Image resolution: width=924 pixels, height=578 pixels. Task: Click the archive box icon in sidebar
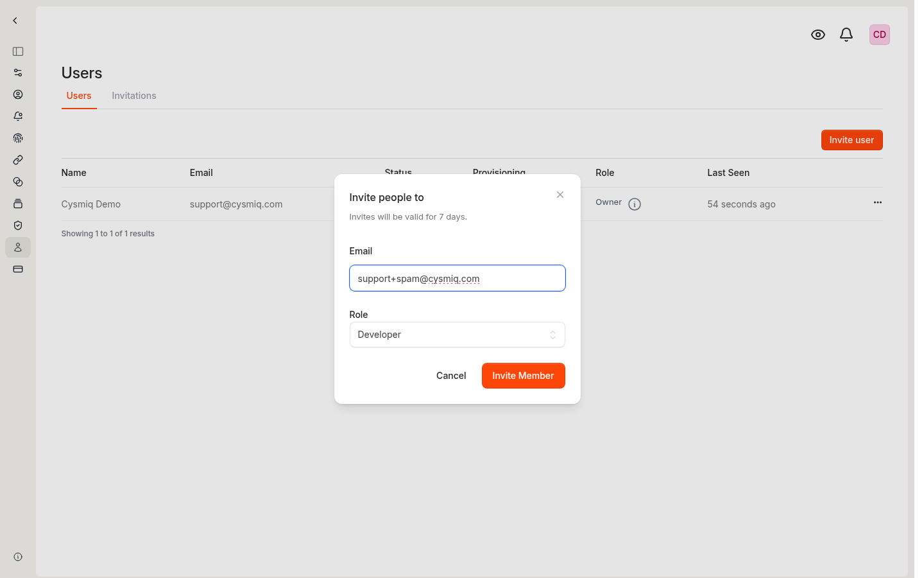point(17,203)
